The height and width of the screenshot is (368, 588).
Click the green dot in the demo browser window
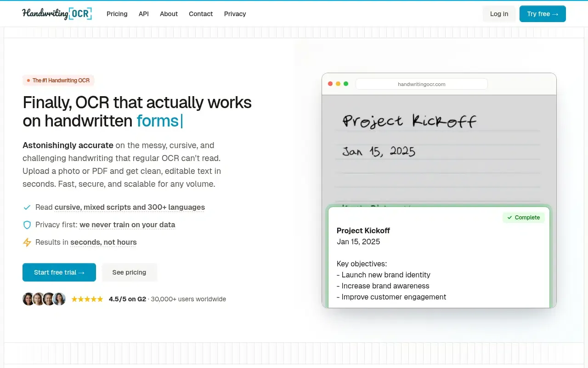tap(346, 84)
